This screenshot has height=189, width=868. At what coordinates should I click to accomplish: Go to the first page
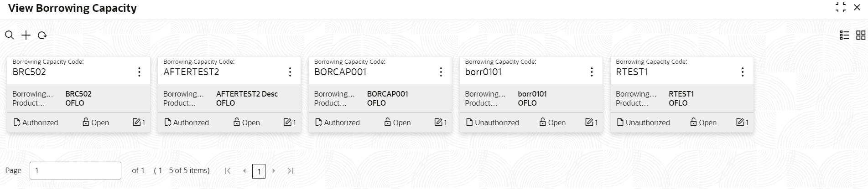click(x=228, y=171)
